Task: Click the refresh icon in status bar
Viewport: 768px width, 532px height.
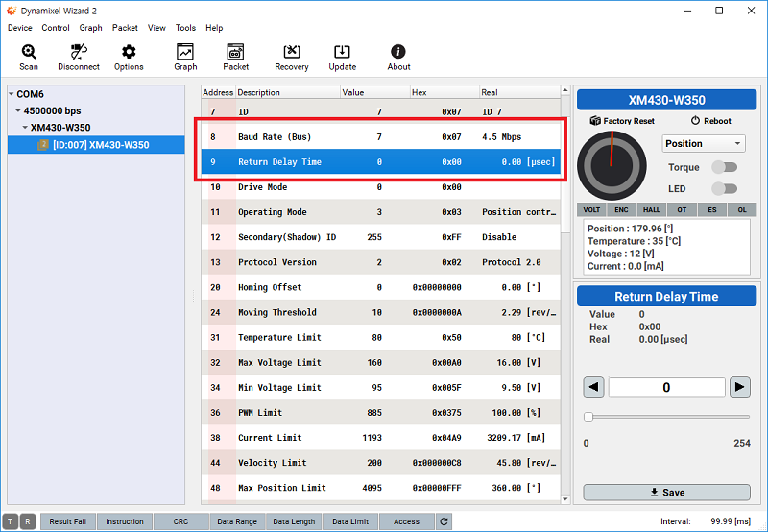Action: point(444,521)
